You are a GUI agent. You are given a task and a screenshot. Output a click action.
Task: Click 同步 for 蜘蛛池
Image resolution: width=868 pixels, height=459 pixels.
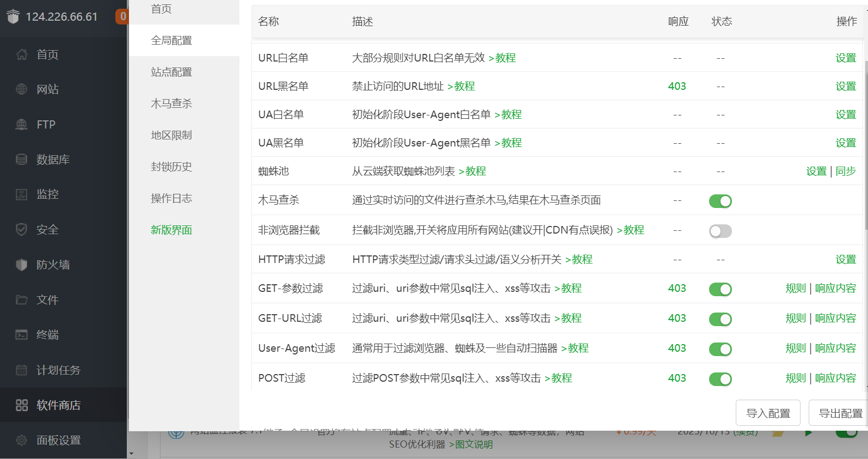point(846,171)
